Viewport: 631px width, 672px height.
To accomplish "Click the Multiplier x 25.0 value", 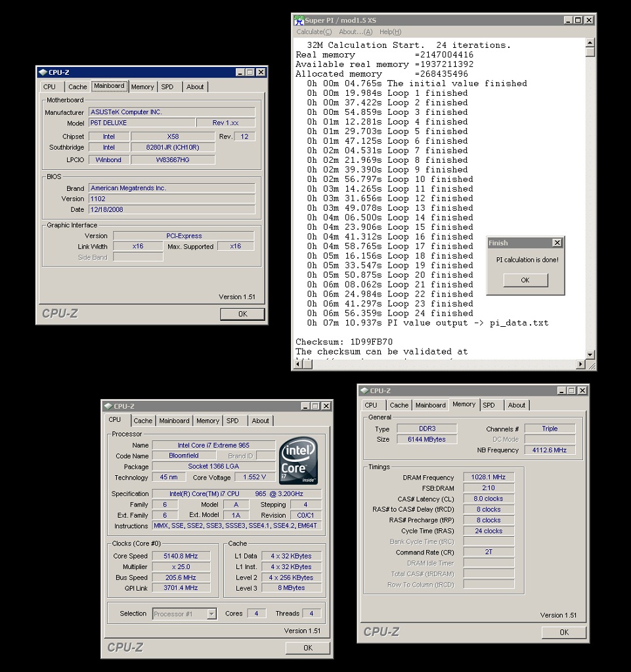I will pyautogui.click(x=181, y=566).
